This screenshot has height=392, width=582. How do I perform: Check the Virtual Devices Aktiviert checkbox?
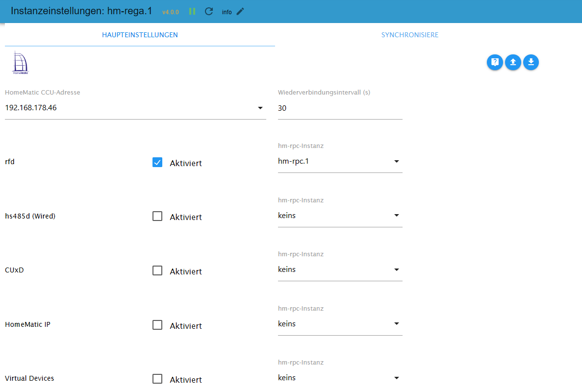coord(157,379)
